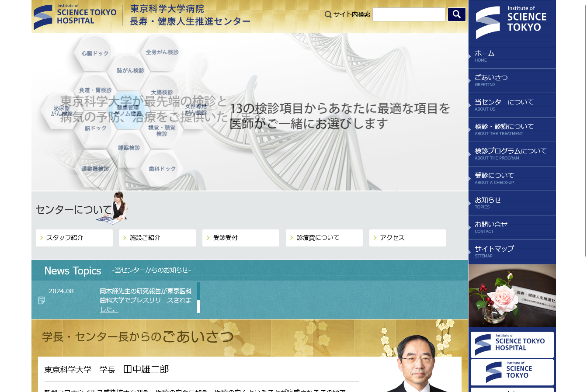Click the 診療費について button
The image size is (587, 392).
pos(324,238)
